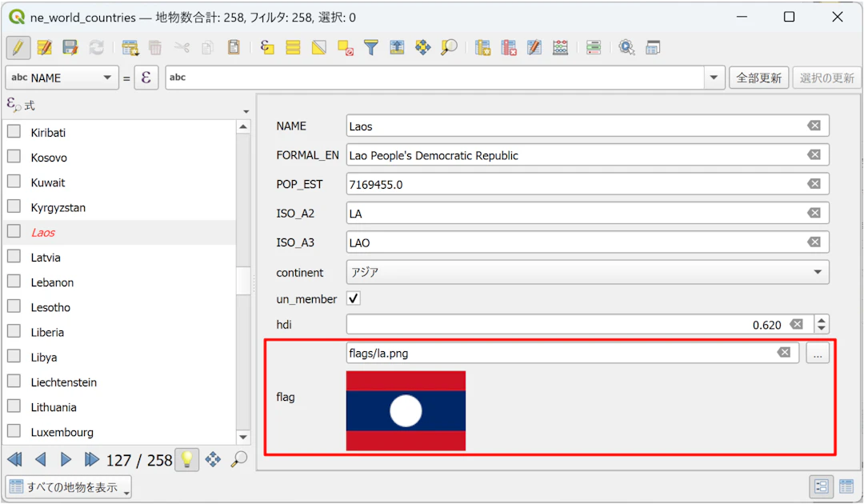Reload the attribute table
864x504 pixels.
(x=97, y=48)
